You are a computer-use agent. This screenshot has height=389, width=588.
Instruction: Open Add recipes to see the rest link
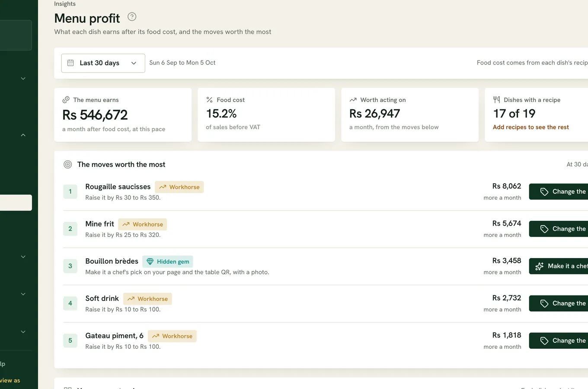click(x=530, y=127)
